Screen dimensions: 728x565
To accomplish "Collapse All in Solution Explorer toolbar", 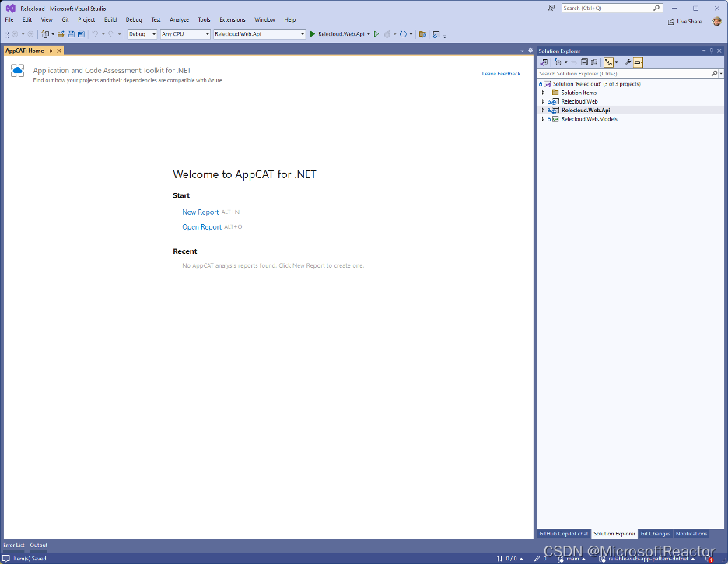I will [x=585, y=62].
